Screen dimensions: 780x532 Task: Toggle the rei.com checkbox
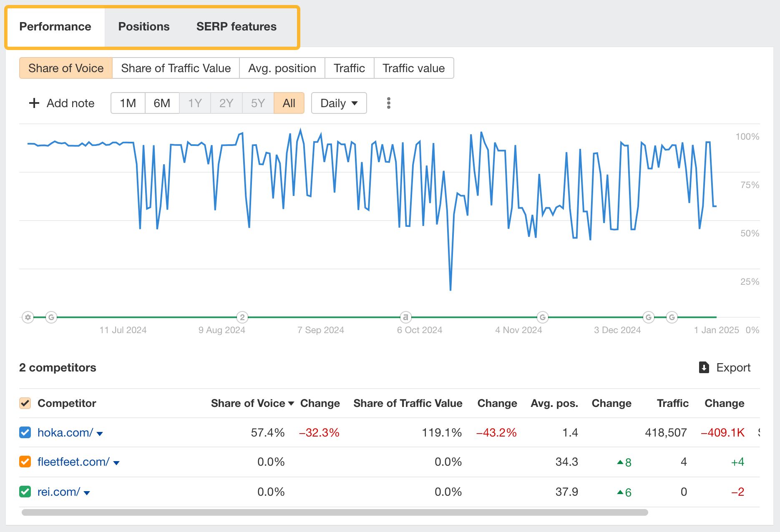[25, 492]
